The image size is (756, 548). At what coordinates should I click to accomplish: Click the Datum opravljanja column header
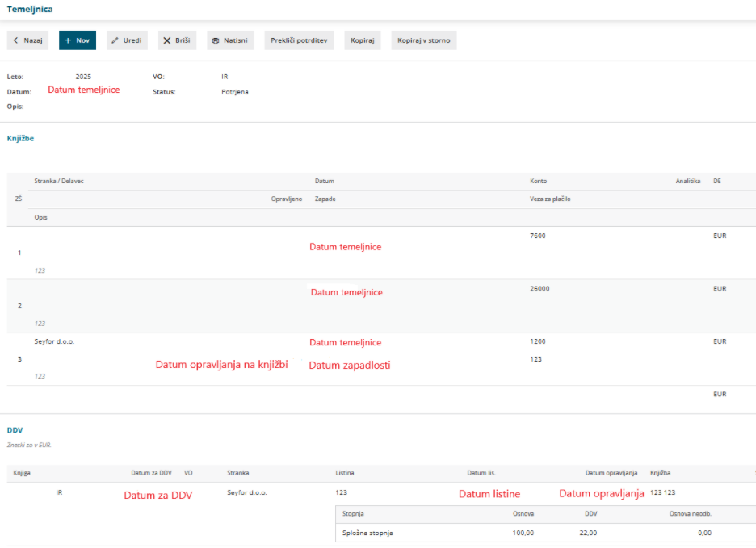pos(611,473)
